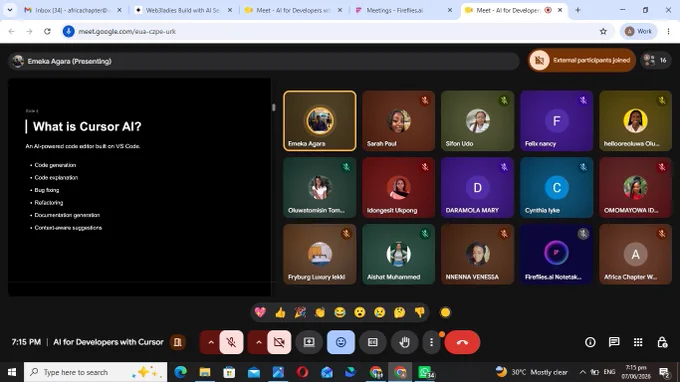The height and width of the screenshot is (382, 680).
Task: Send the sad face reaction
Action: (x=379, y=312)
